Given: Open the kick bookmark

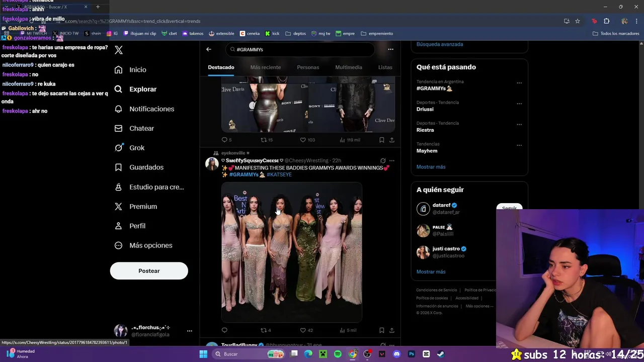Looking at the screenshot, I should pos(272,34).
